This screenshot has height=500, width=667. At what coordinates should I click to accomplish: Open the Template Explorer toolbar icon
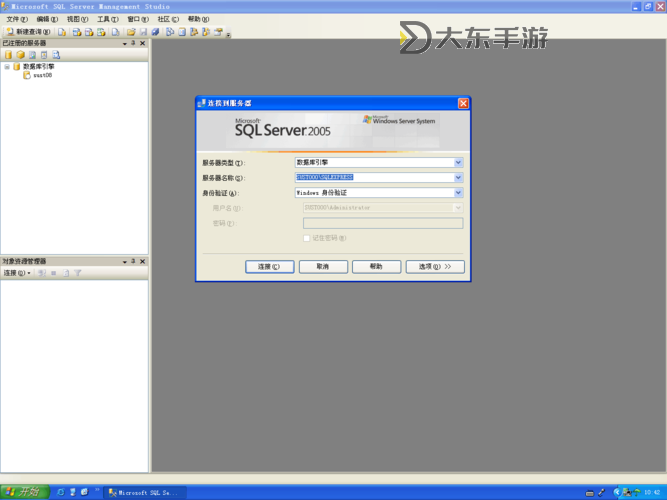(x=206, y=32)
